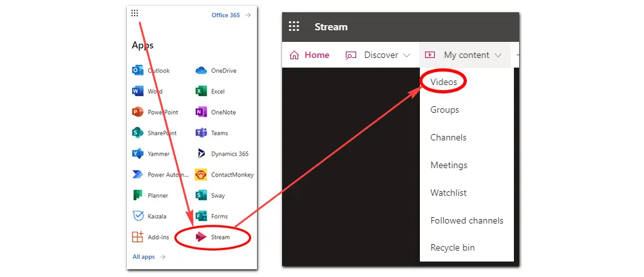Open the Outlook app icon

(138, 71)
